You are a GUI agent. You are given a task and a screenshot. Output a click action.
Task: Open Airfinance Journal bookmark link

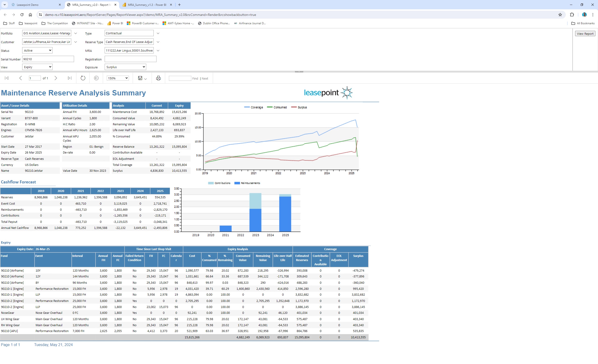point(250,23)
